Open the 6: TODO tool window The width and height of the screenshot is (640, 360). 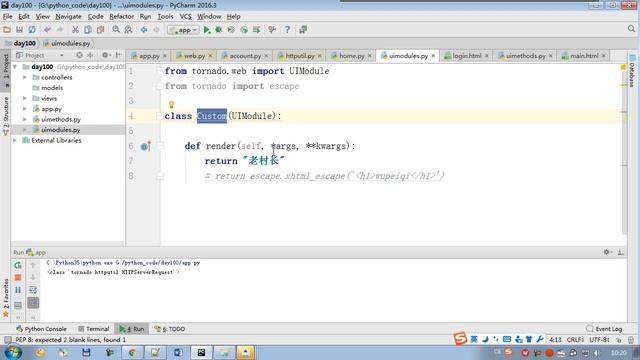tap(170, 329)
